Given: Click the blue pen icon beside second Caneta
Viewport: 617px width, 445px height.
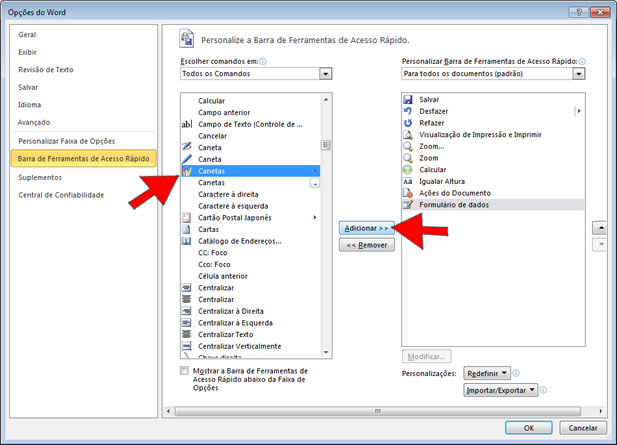Looking at the screenshot, I should 187,159.
